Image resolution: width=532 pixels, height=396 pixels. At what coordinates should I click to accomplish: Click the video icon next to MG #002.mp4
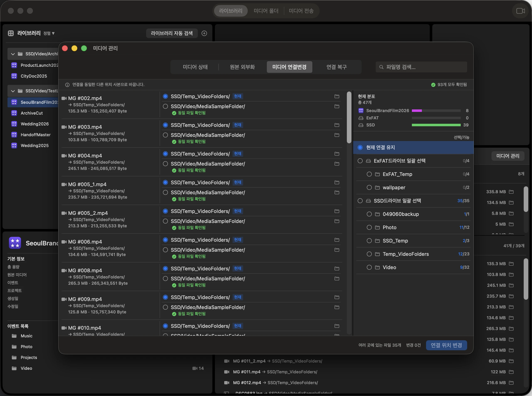click(x=64, y=98)
